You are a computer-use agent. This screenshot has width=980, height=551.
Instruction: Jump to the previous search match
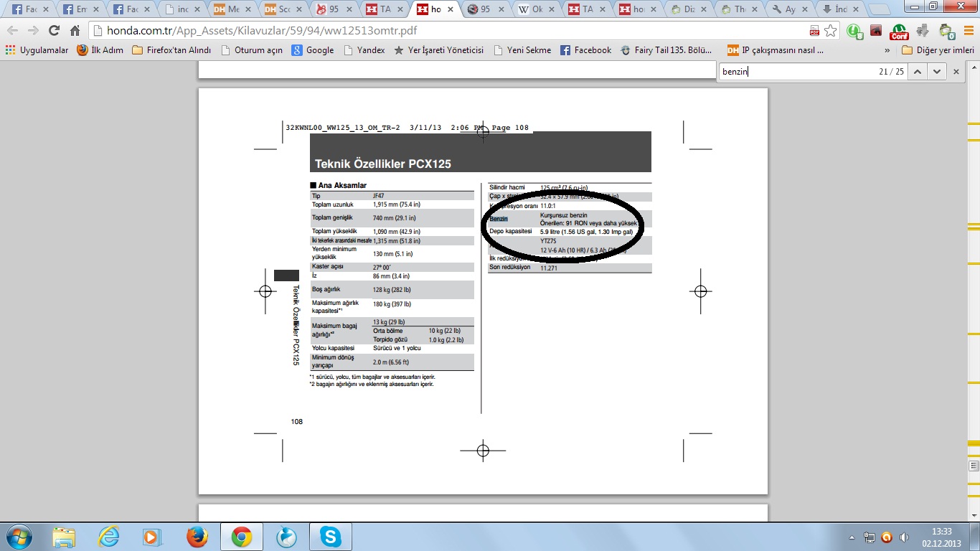(x=918, y=71)
